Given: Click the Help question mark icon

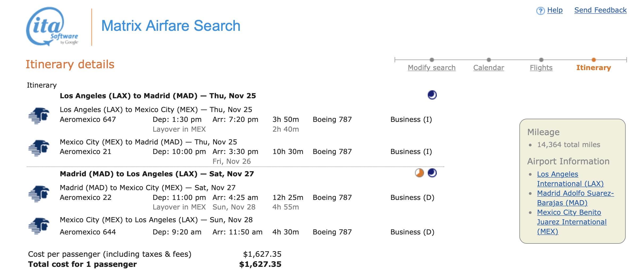Looking at the screenshot, I should pos(540,11).
